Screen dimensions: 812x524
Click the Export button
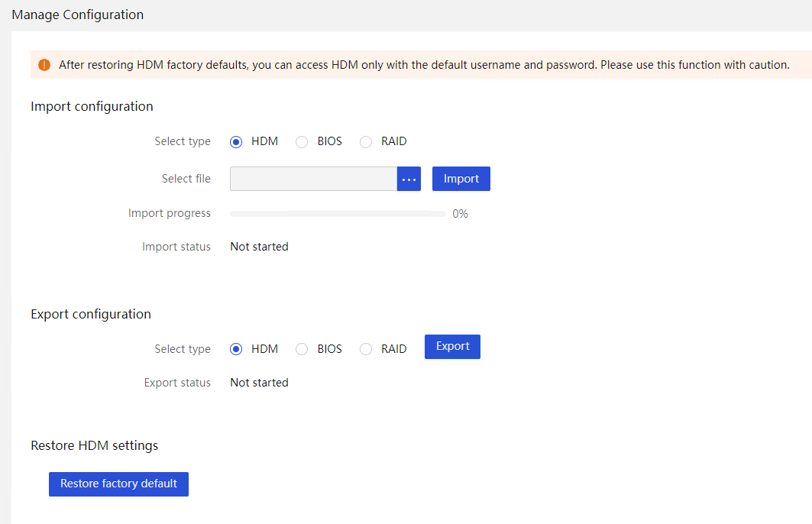point(453,346)
